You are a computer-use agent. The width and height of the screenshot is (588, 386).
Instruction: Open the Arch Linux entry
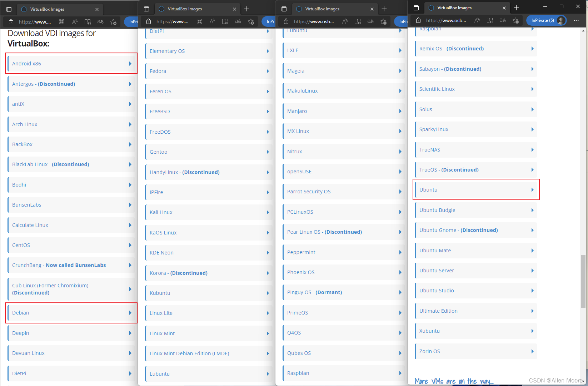[71, 124]
